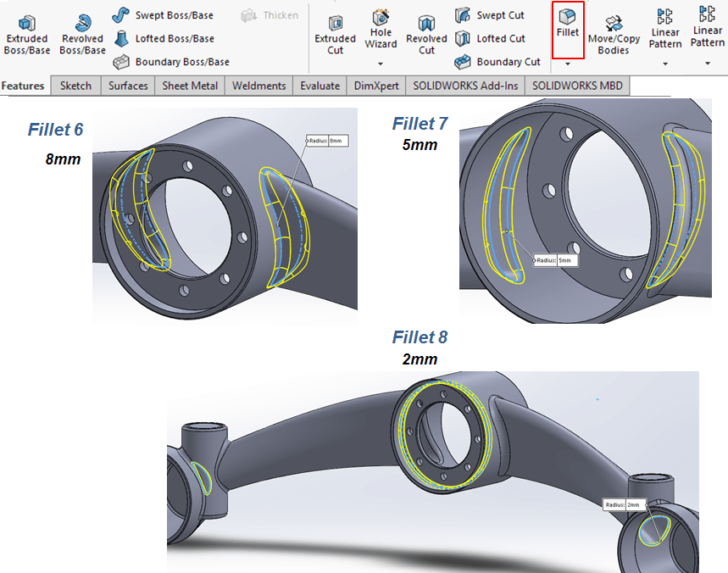Switch to the Sketch tab

tap(75, 86)
